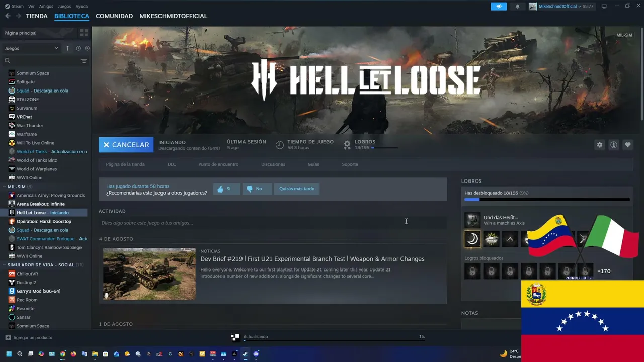Click the library search field
The width and height of the screenshot is (644, 362).
tap(40, 61)
